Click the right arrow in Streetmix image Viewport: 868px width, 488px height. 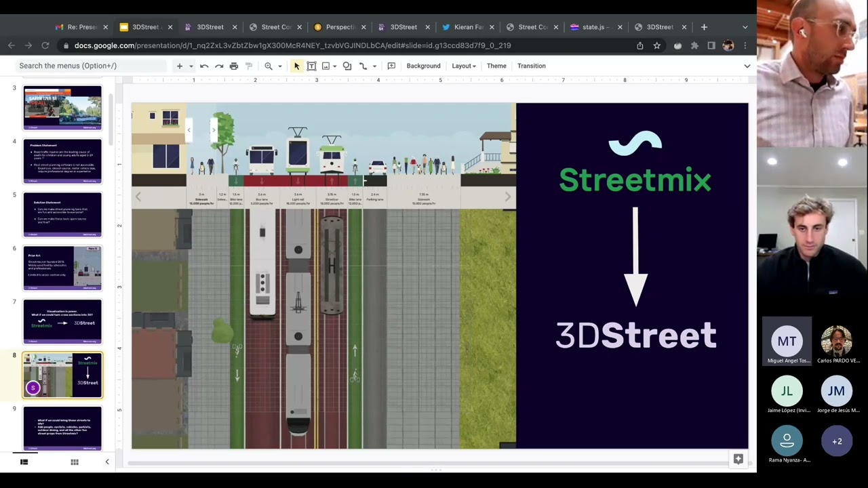tap(508, 197)
